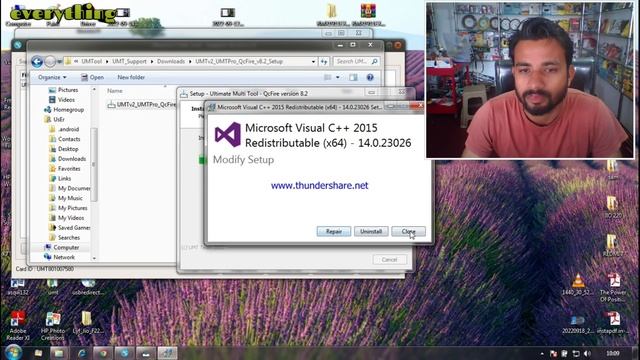
Task: Click UMTool in the address breadcrumb
Action: pyautogui.click(x=91, y=61)
